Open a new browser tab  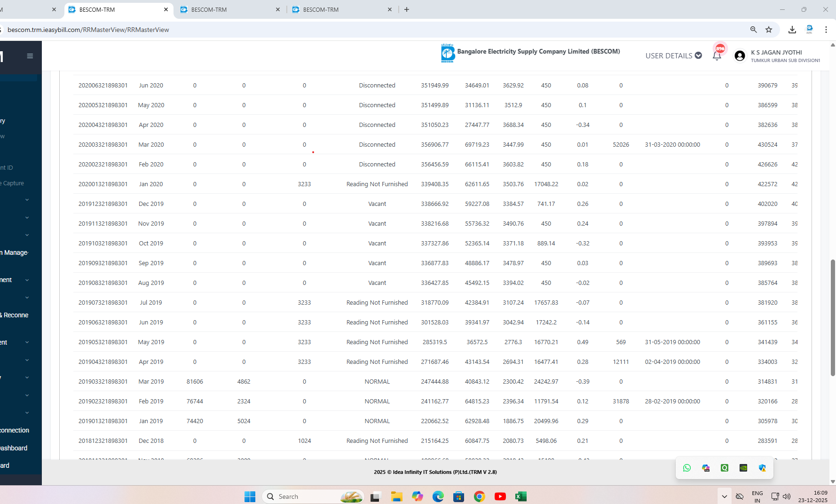click(x=407, y=9)
